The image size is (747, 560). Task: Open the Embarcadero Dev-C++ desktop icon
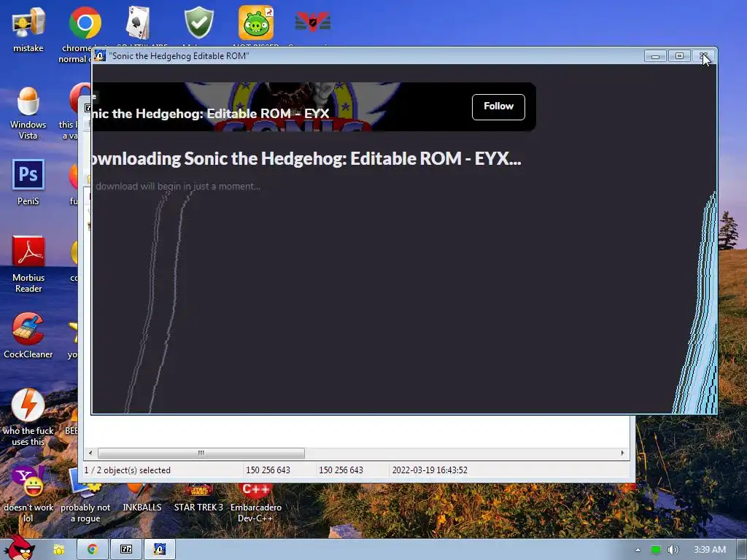coord(256,491)
